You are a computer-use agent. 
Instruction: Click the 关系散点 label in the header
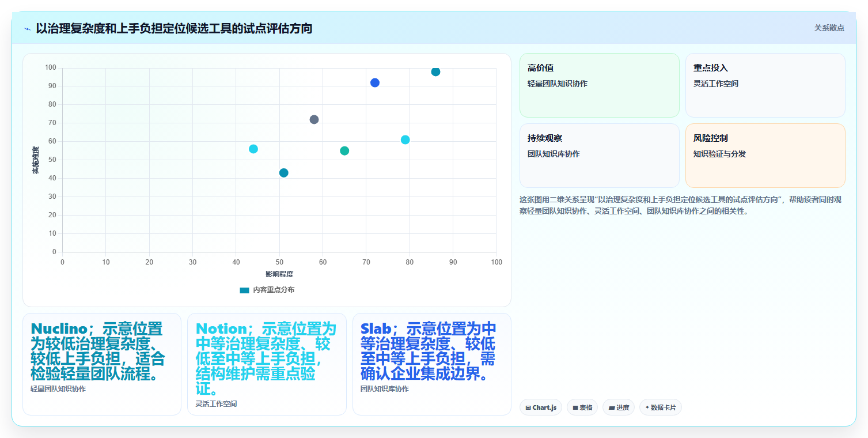pyautogui.click(x=829, y=28)
